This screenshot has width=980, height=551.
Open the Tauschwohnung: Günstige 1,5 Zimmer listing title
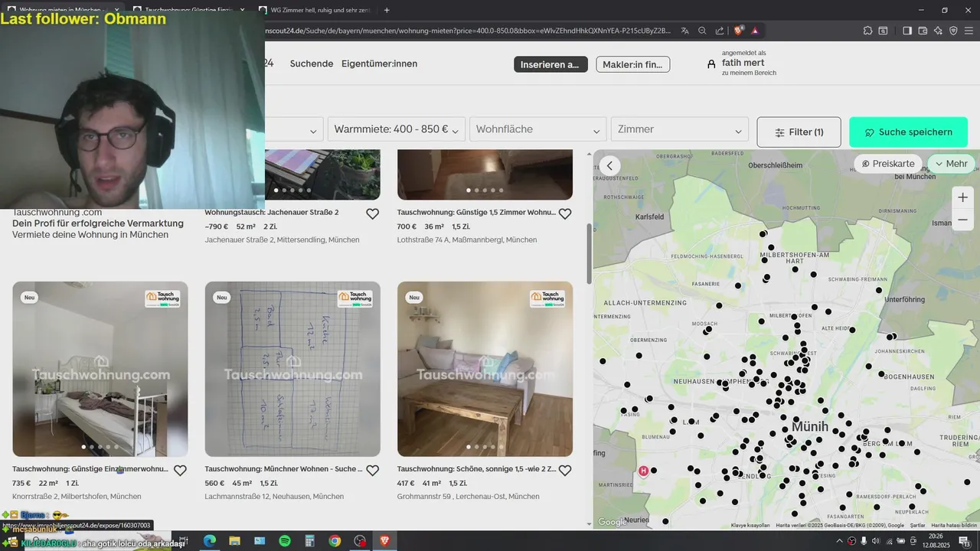476,212
